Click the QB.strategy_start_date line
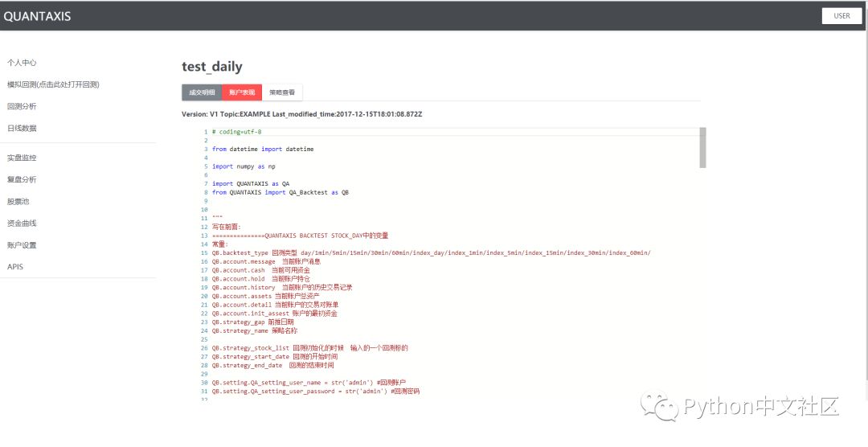Viewport: 868px width, 447px height. [275, 357]
